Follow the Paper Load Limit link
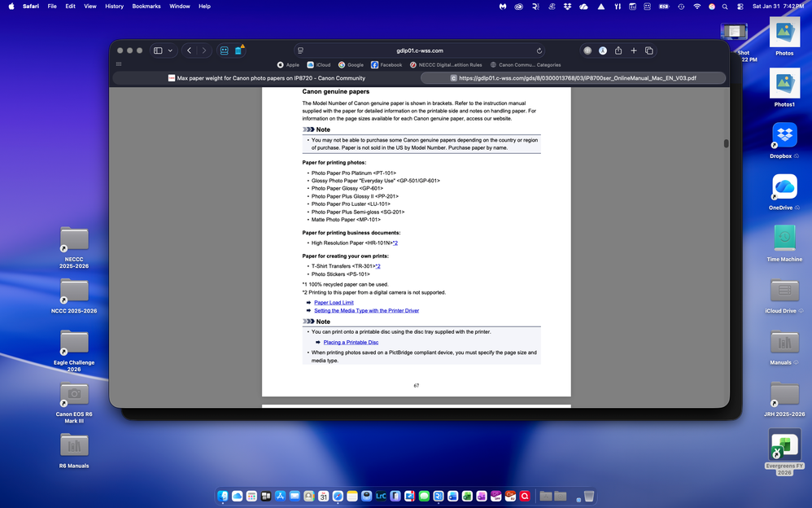The height and width of the screenshot is (508, 812). coord(334,303)
